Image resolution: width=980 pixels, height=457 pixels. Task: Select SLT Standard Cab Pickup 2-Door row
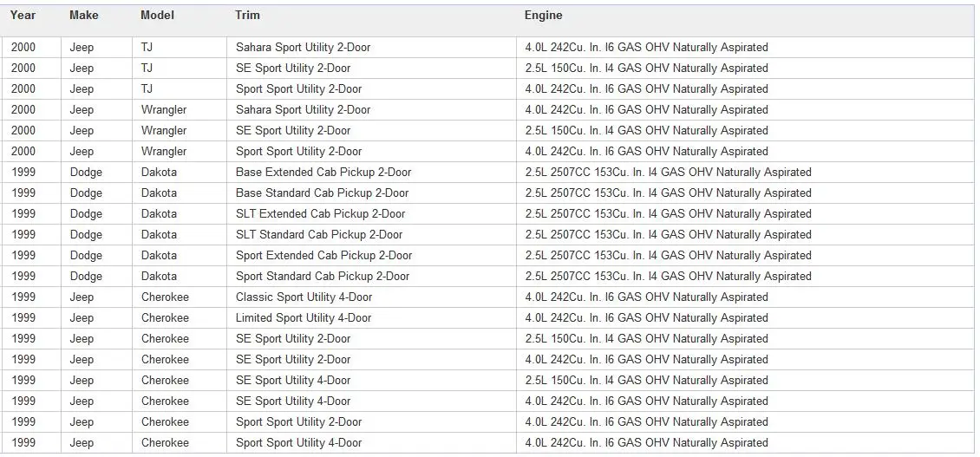click(319, 235)
